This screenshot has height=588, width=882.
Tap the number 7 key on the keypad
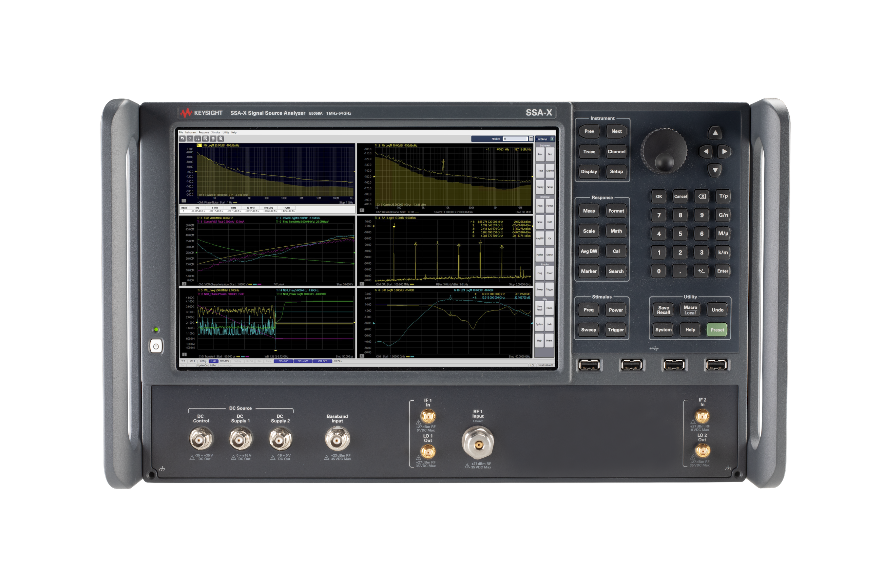[x=658, y=215]
